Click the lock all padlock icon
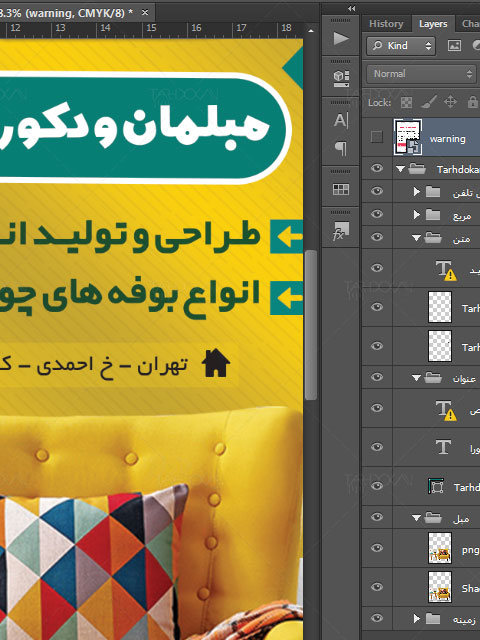 click(472, 102)
